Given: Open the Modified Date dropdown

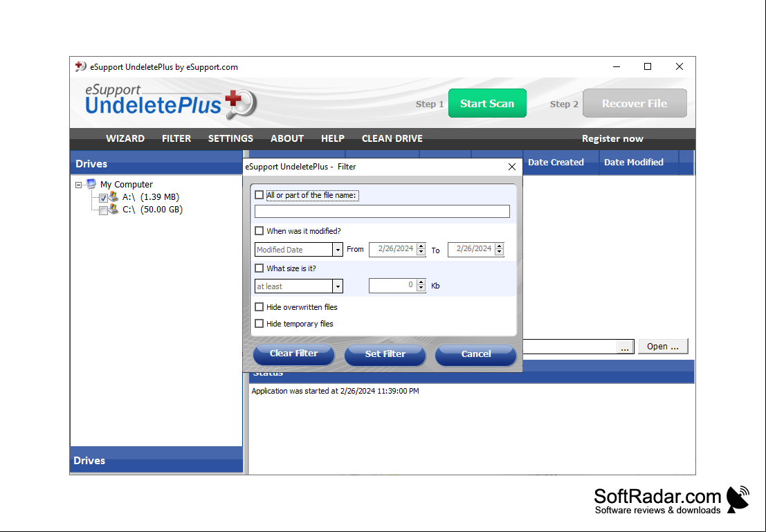Looking at the screenshot, I should point(338,250).
